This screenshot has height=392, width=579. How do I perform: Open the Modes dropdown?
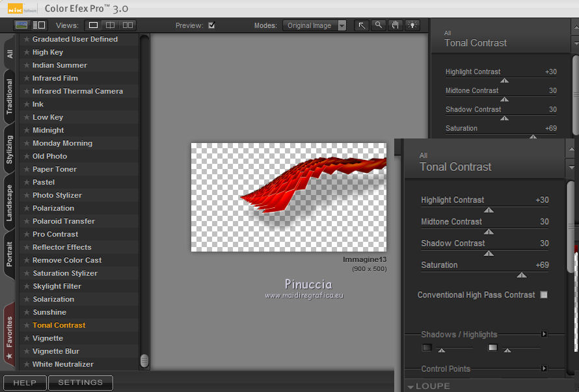(x=316, y=25)
